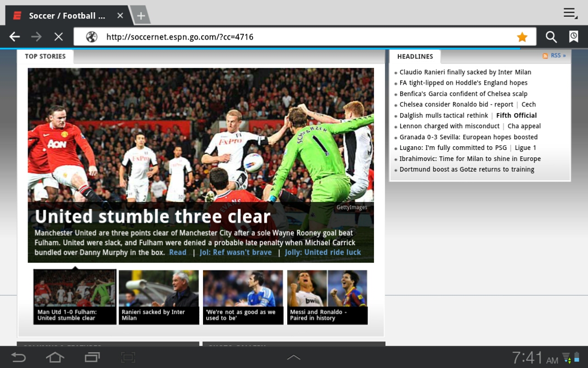Viewport: 588px width, 368px height.
Task: Select the Soccer / Football browser tab
Action: [68, 16]
